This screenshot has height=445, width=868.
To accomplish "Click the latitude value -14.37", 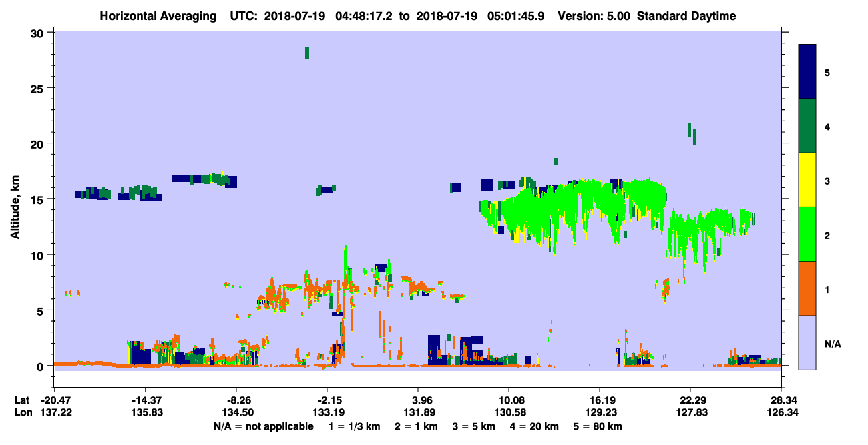I will (x=145, y=400).
